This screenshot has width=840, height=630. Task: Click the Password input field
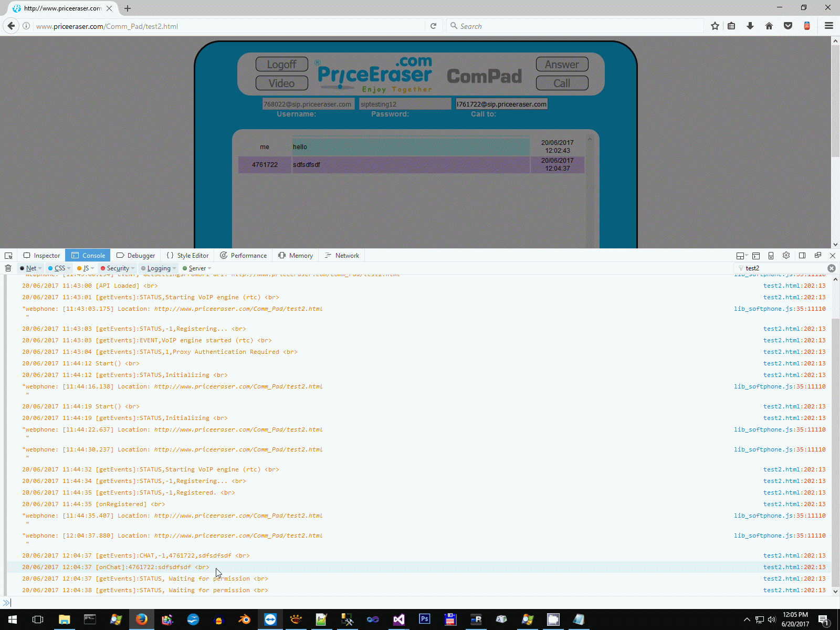[405, 104]
